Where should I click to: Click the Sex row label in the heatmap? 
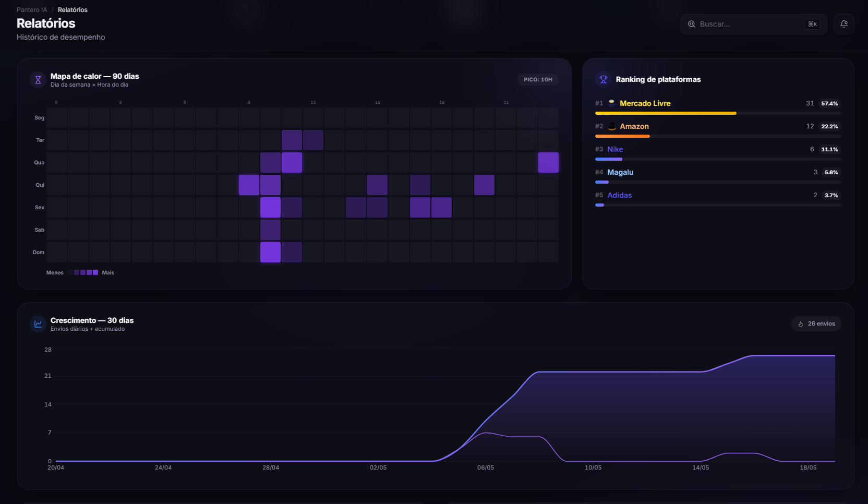(40, 207)
